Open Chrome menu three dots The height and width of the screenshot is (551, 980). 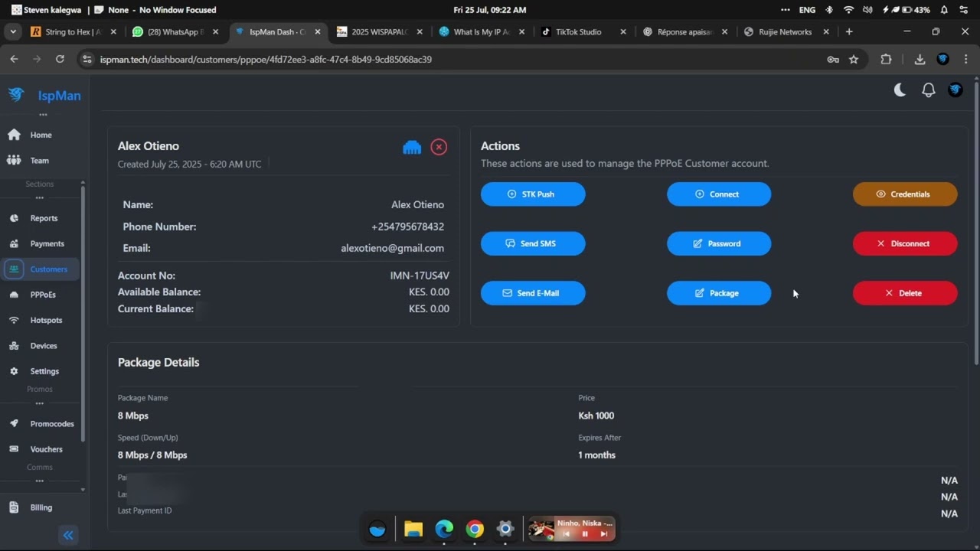[965, 59]
